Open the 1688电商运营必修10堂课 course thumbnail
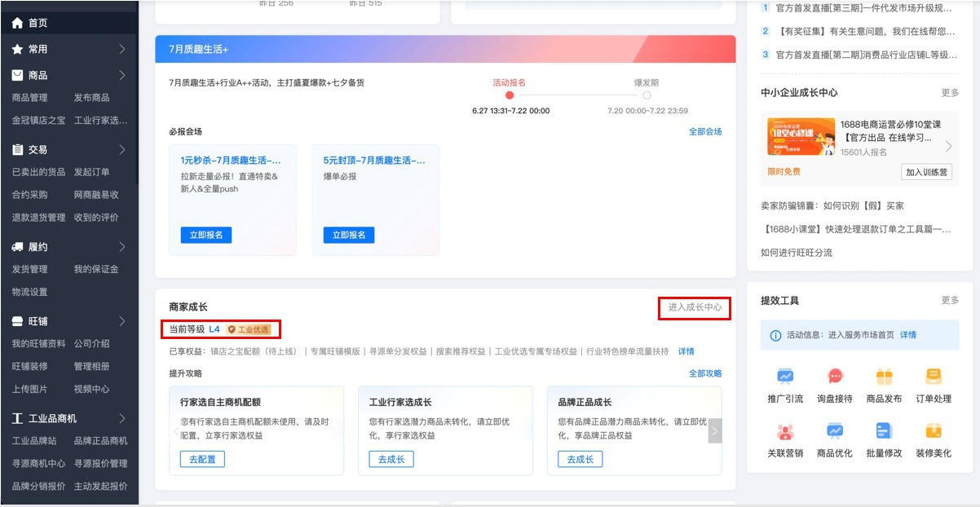The image size is (980, 507). pyautogui.click(x=800, y=137)
